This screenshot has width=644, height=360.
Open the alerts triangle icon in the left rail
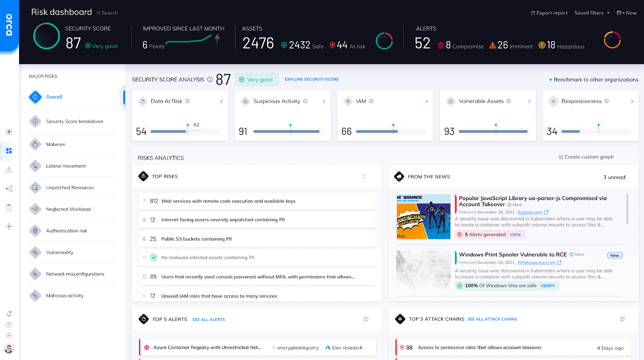[x=9, y=170]
